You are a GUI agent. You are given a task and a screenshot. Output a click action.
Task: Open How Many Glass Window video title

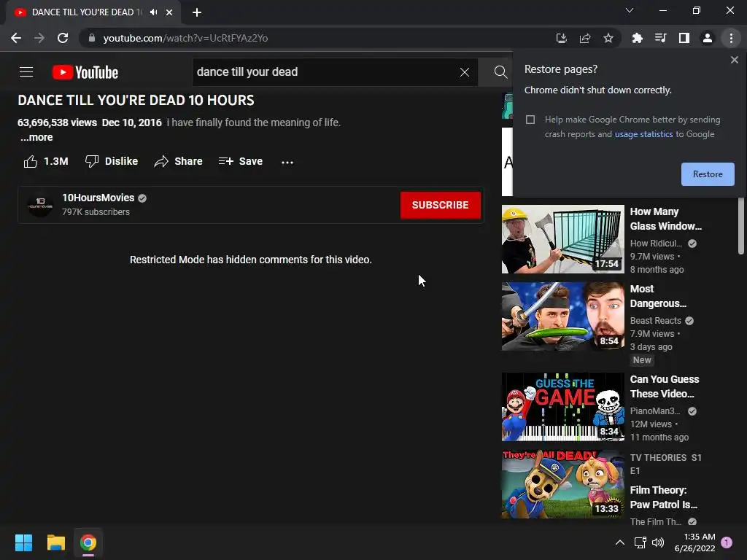coord(665,219)
